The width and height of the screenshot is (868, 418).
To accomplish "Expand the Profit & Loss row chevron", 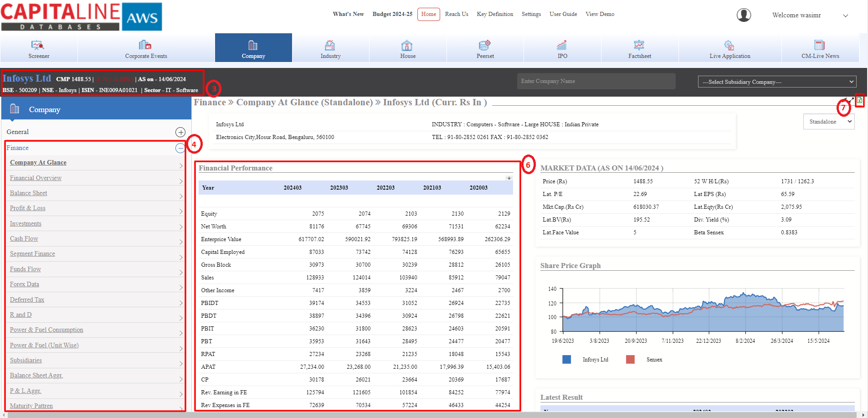I will 181,212.
